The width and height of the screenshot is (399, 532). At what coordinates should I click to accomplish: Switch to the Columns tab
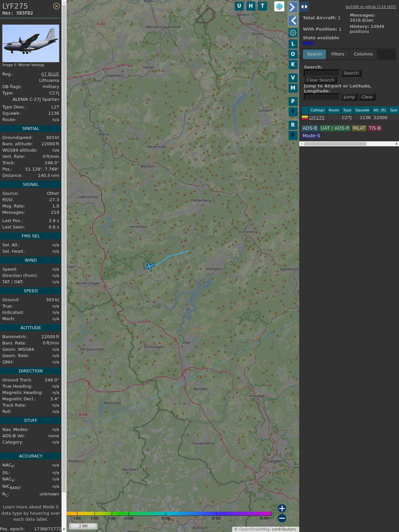tap(363, 54)
